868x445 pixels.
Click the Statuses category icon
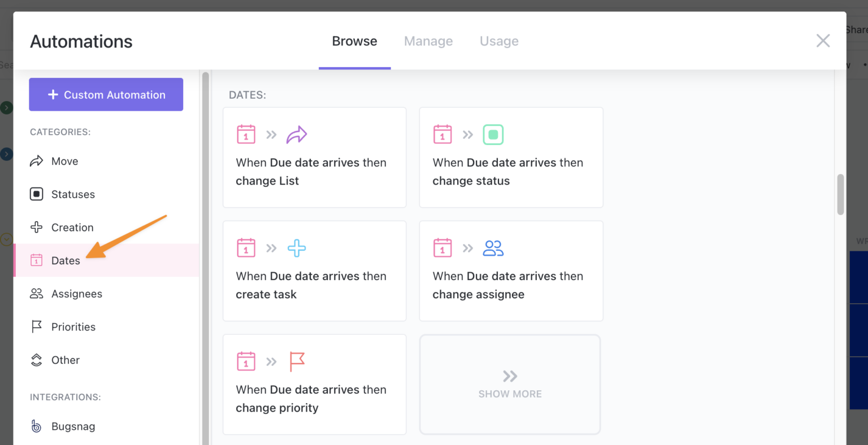[36, 194]
